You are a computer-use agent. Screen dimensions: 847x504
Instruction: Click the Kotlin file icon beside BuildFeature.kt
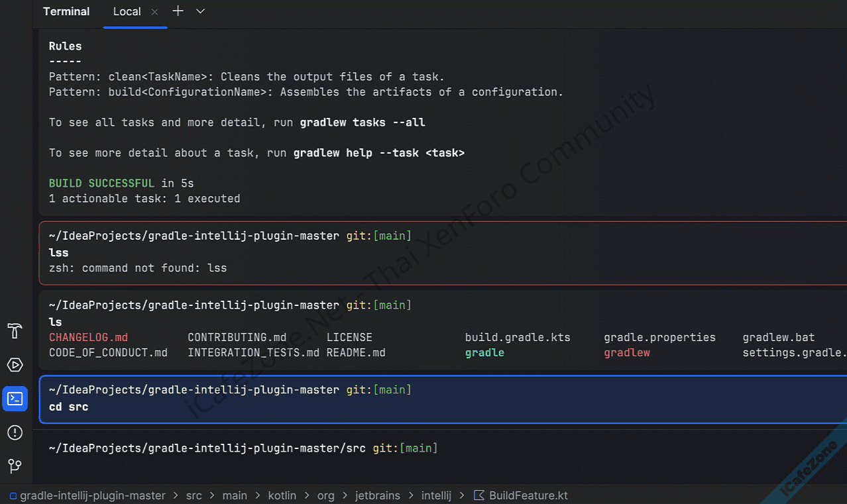(479, 495)
